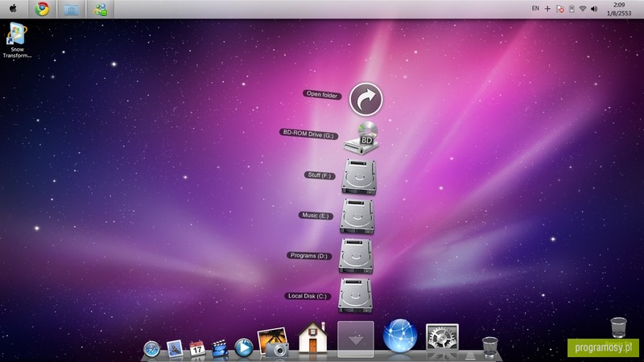Open the Music (E:) drive icon

pos(357,216)
